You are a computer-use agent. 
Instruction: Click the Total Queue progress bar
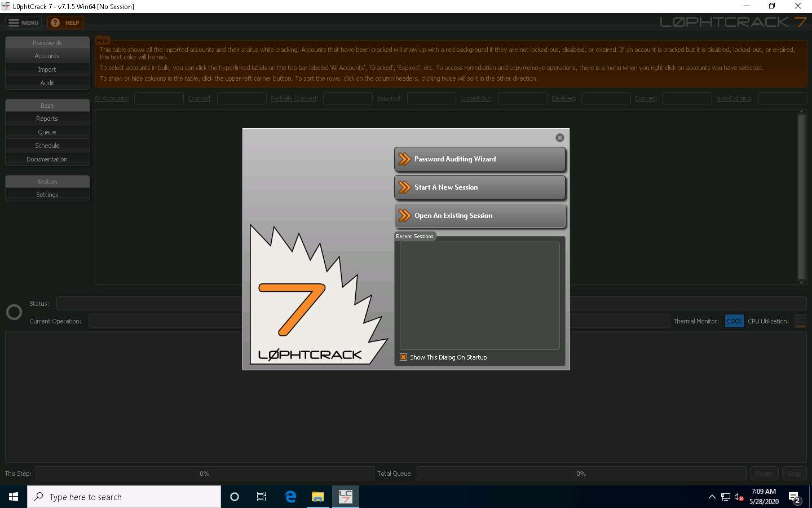pyautogui.click(x=581, y=474)
